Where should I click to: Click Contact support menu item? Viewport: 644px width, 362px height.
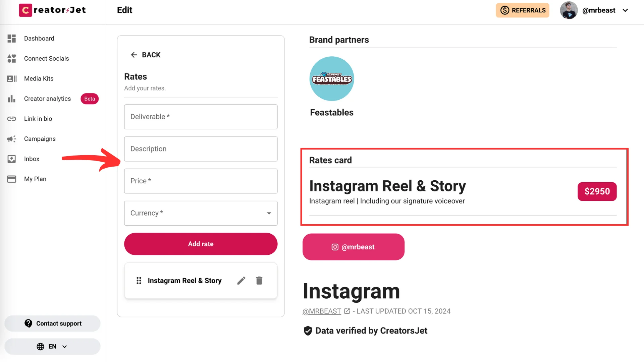(53, 323)
